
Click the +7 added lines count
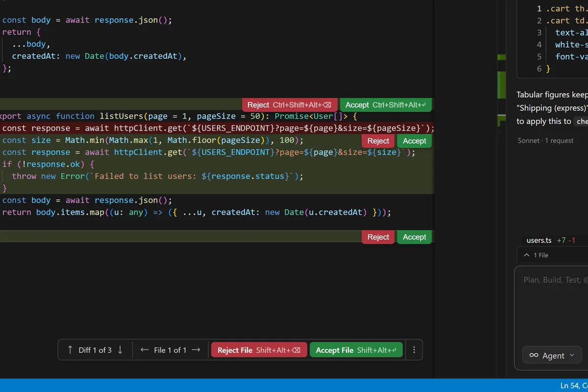[x=561, y=240]
